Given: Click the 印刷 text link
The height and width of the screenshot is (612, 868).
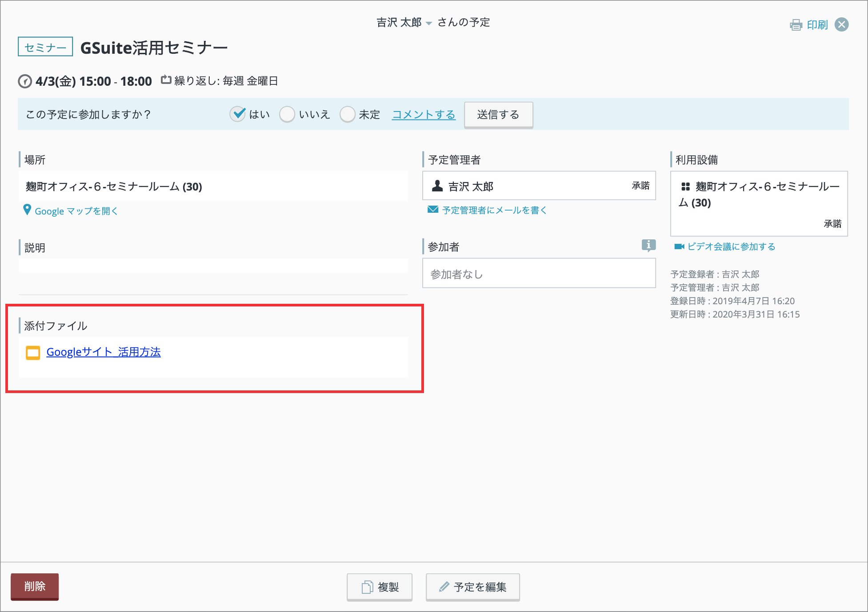Looking at the screenshot, I should (817, 25).
